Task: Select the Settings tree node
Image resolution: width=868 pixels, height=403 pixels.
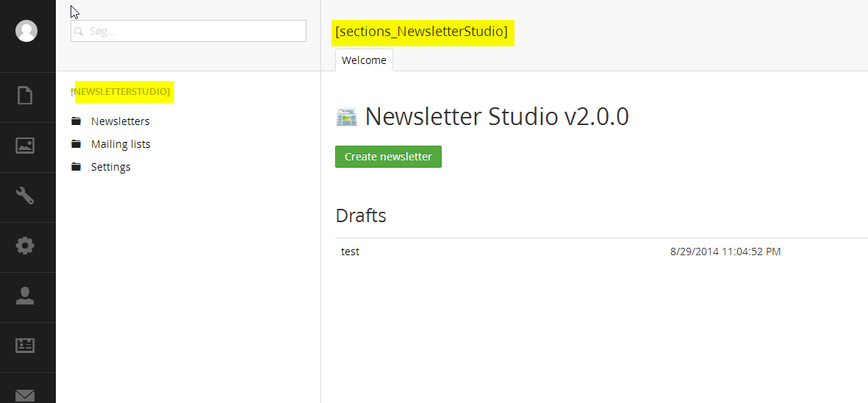Action: 111,167
